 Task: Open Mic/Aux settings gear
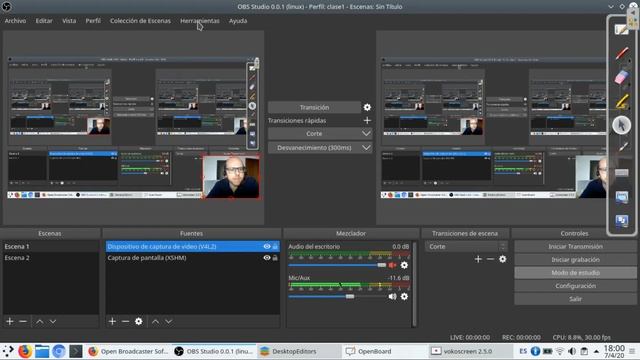pos(404,296)
